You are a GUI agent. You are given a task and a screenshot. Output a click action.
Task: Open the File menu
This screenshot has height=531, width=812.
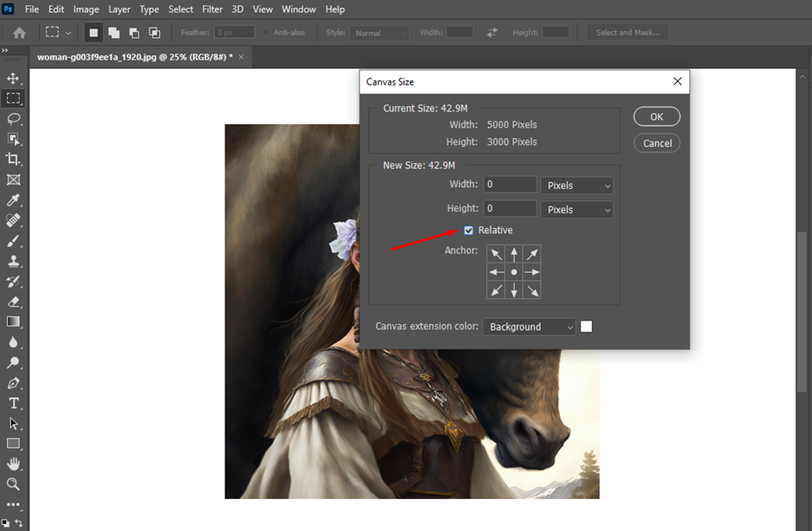click(x=32, y=9)
